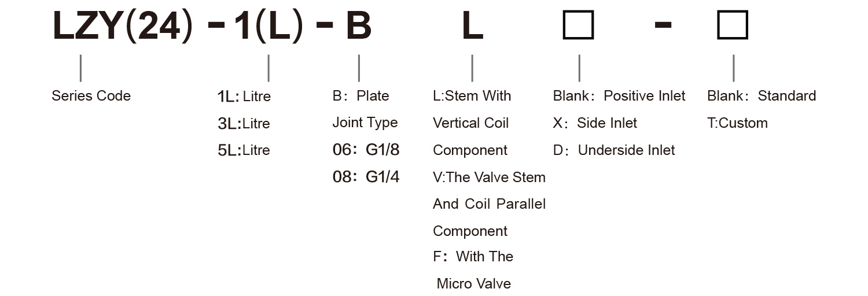
Task: Choose the 06: G1/8 joint size
Action: pyautogui.click(x=366, y=150)
